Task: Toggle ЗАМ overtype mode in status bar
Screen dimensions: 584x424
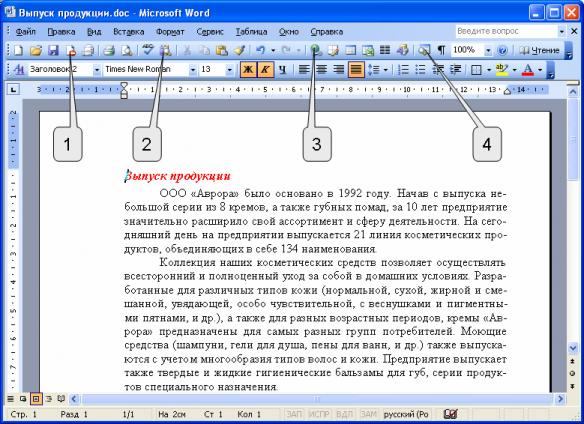Action: [x=369, y=414]
